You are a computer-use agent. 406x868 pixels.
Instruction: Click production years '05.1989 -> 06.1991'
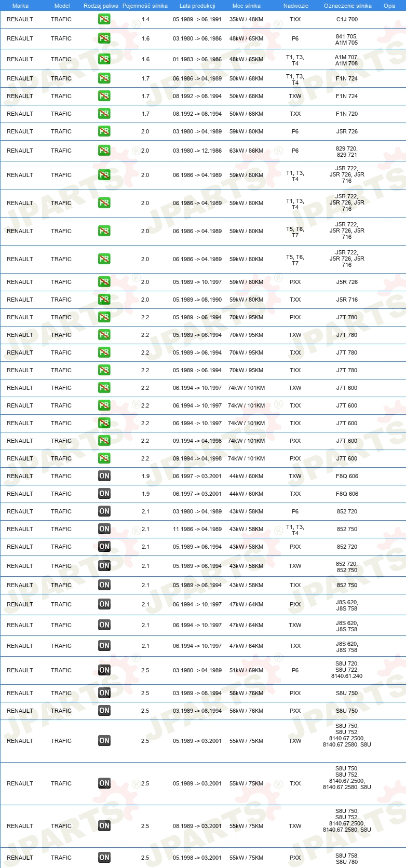197,19
